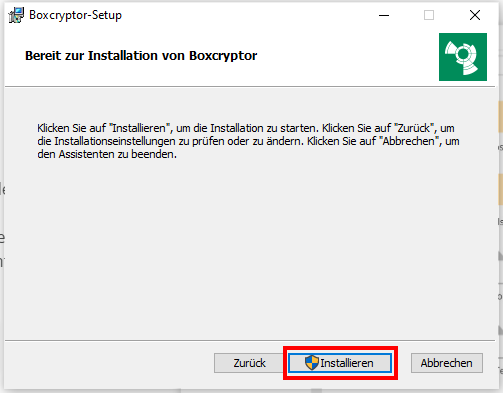Click the UAC shield icon on Installieren

click(x=312, y=362)
